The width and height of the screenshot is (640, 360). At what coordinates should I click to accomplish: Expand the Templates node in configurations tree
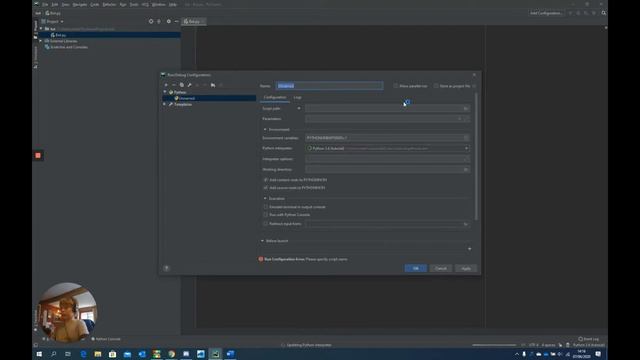point(165,104)
